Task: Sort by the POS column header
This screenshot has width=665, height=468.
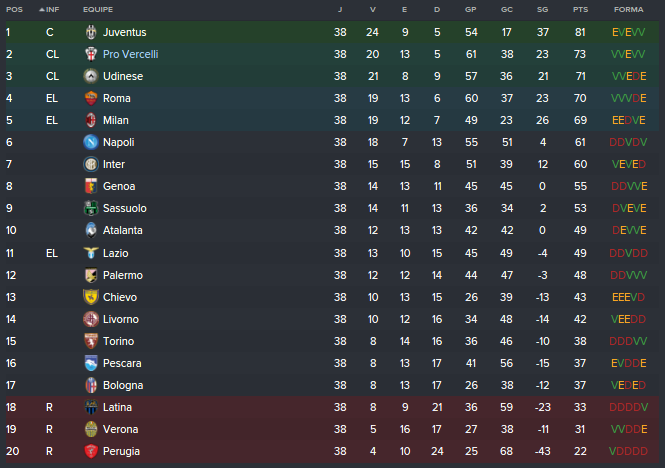Action: pos(14,9)
